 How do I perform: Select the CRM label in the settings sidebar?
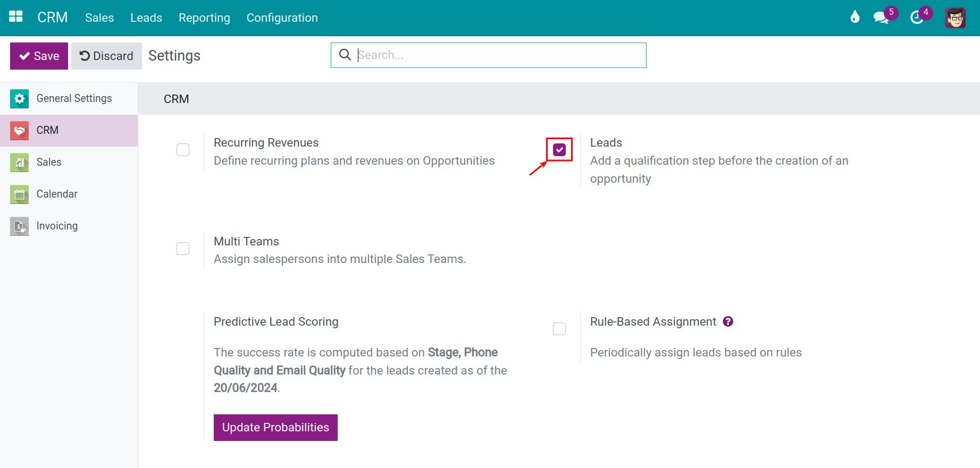(47, 130)
